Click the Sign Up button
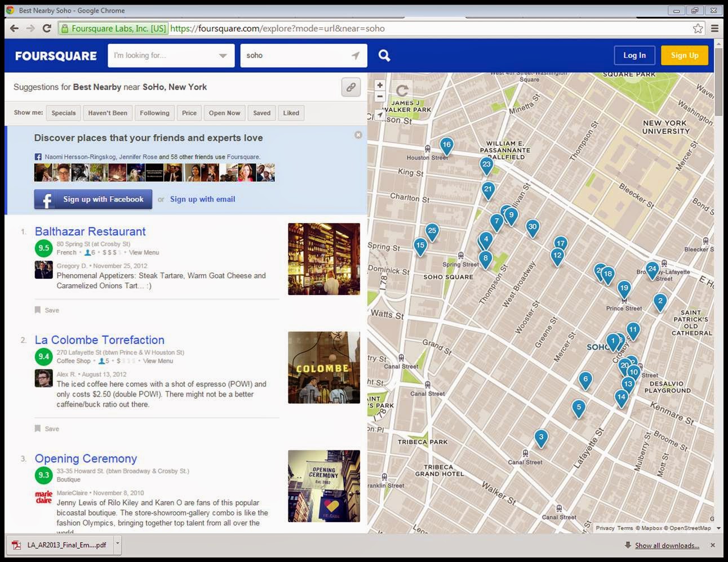This screenshot has width=728, height=562. [685, 55]
